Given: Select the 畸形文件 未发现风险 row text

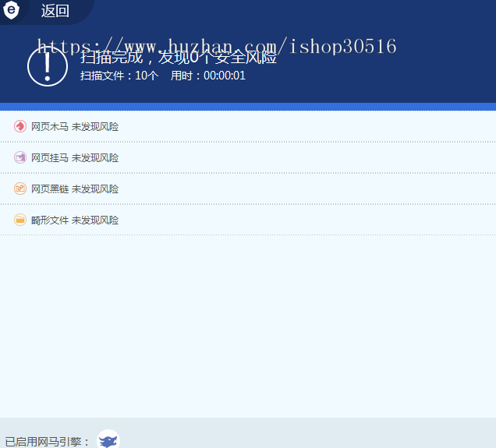Looking at the screenshot, I should [75, 220].
